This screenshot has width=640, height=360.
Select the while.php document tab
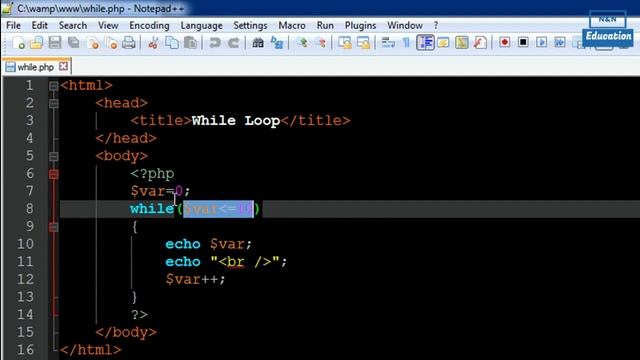click(36, 67)
